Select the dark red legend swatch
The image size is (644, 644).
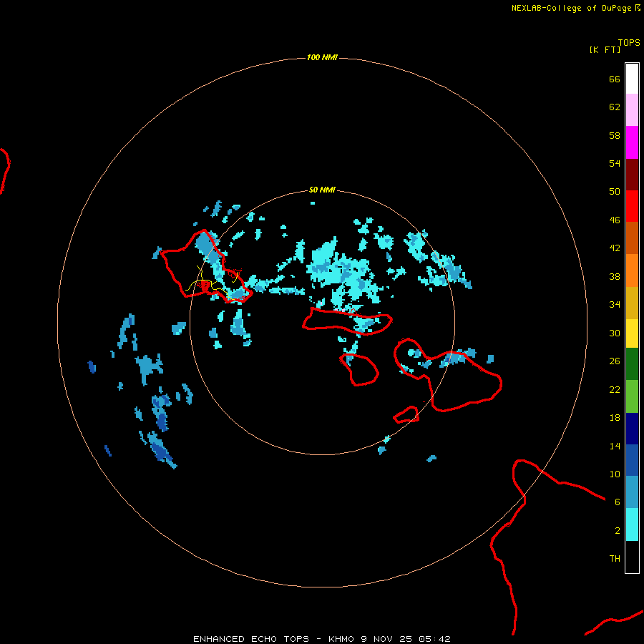tap(632, 175)
